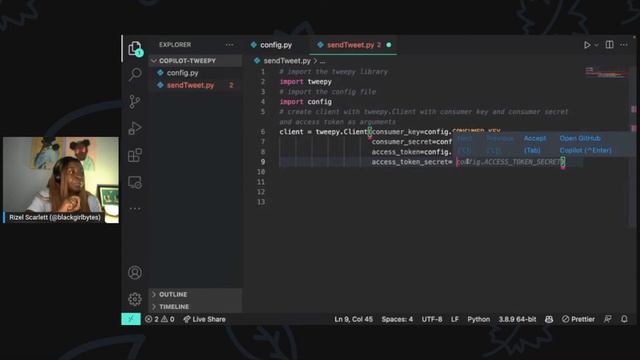
Task: Open the remote window indicator
Action: [x=131, y=319]
